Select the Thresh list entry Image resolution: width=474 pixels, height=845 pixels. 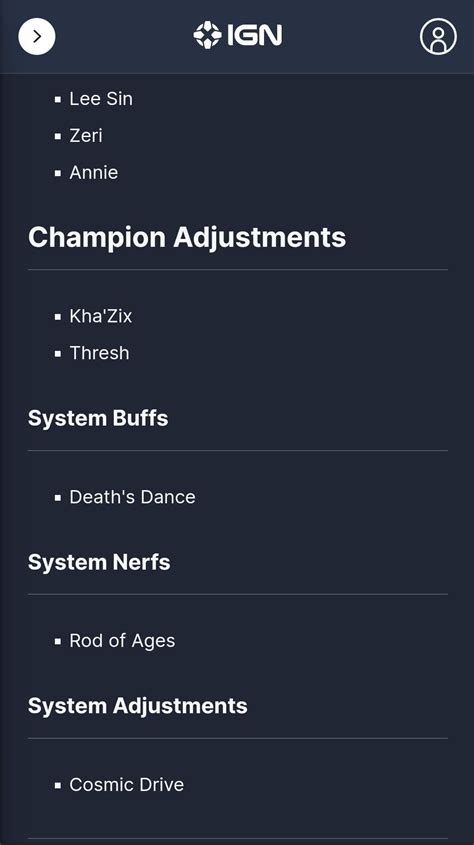[x=100, y=353]
